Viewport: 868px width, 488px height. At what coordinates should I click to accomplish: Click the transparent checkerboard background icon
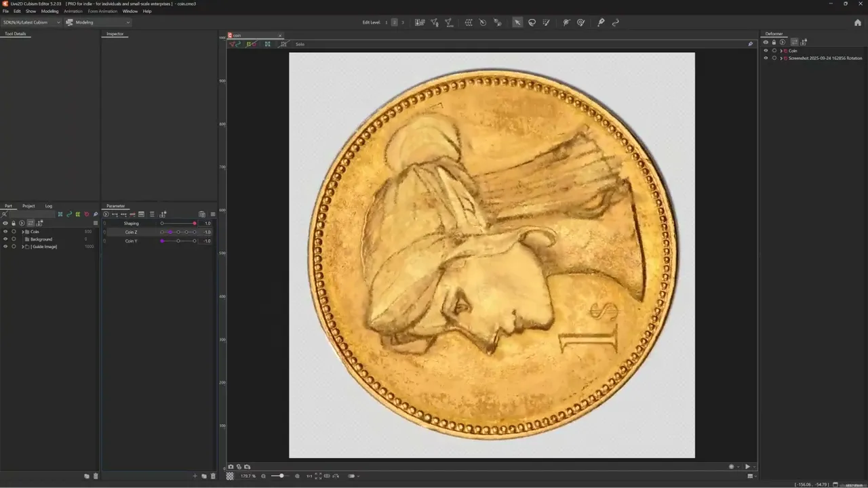click(x=230, y=476)
